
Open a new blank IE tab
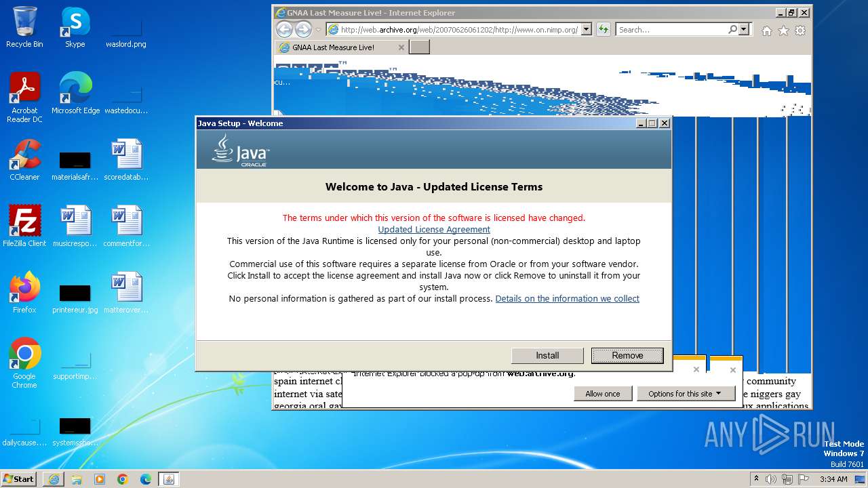[x=420, y=47]
